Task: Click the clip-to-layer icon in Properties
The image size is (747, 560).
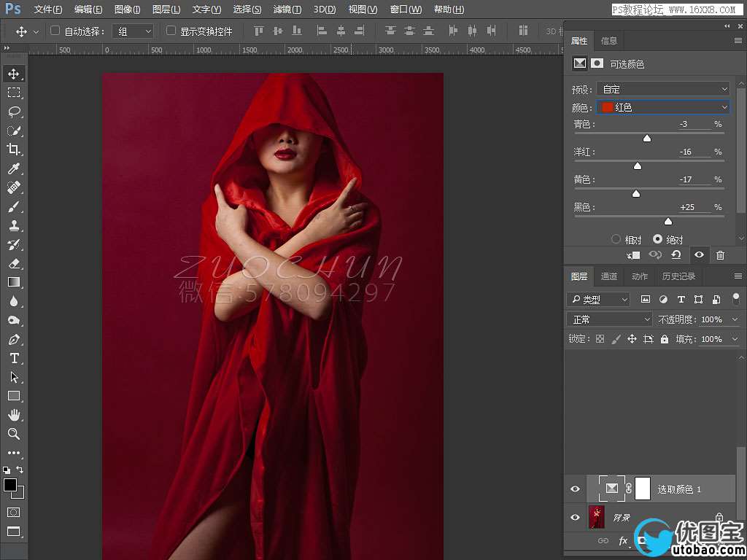Action: (x=633, y=255)
